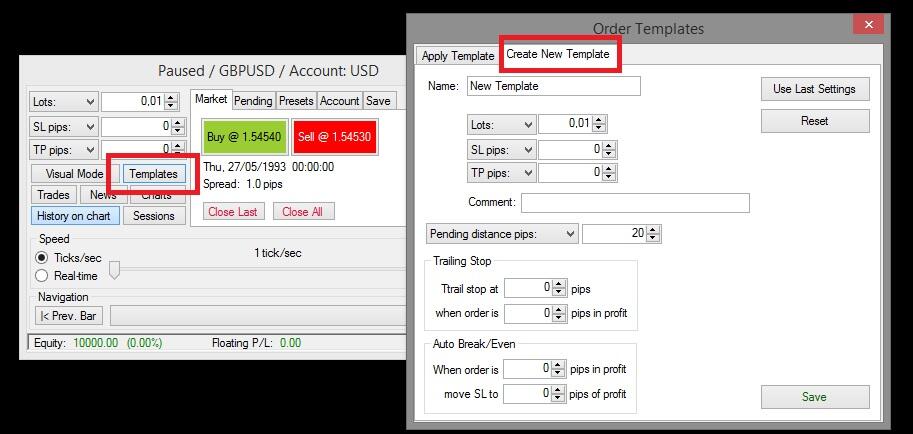913x434 pixels.
Task: Click SL pips spinner in Order Templates
Action: coord(610,150)
